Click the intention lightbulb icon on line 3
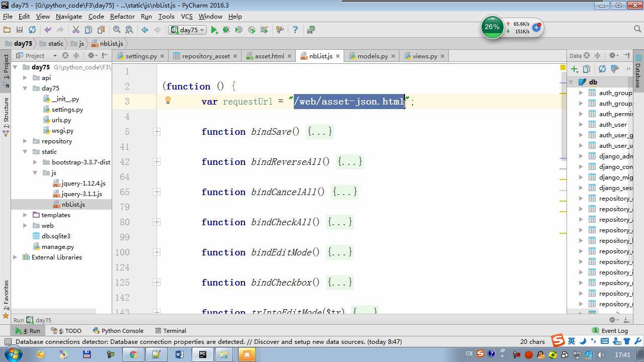This screenshot has width=644, height=362. tap(168, 101)
